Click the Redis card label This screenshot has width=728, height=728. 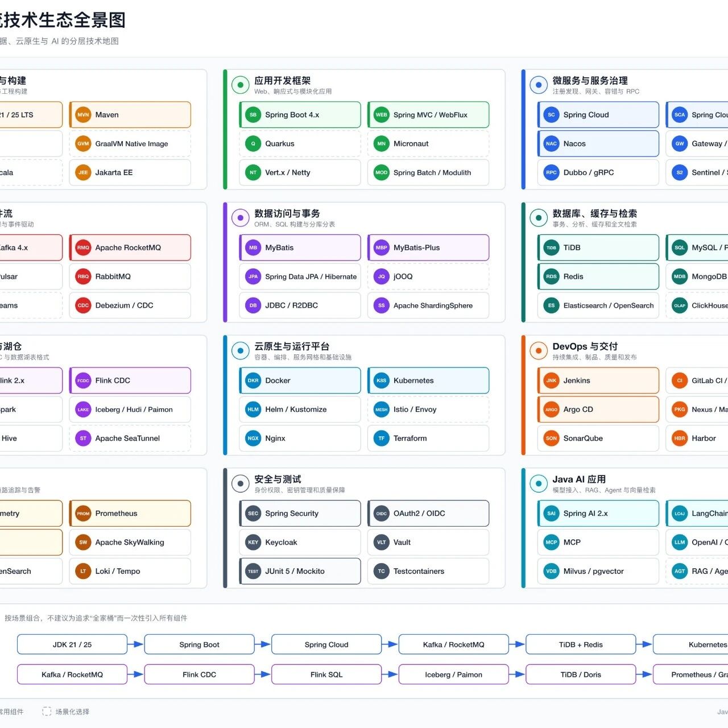(573, 277)
